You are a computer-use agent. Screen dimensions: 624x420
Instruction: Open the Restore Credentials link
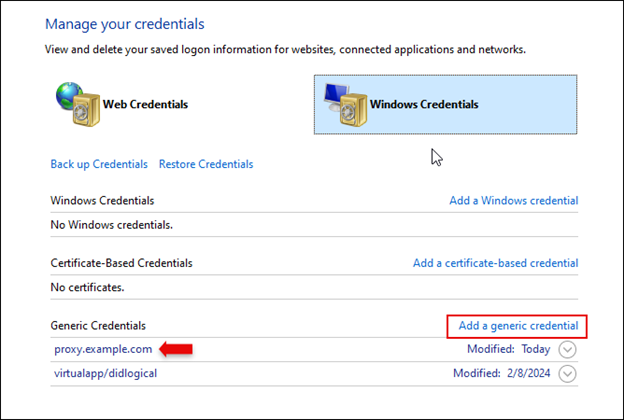click(x=206, y=164)
